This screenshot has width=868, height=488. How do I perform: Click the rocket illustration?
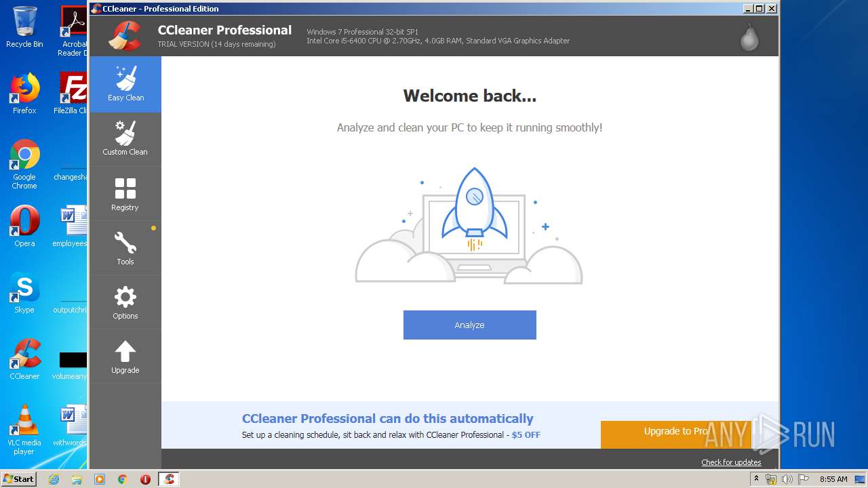click(x=474, y=209)
